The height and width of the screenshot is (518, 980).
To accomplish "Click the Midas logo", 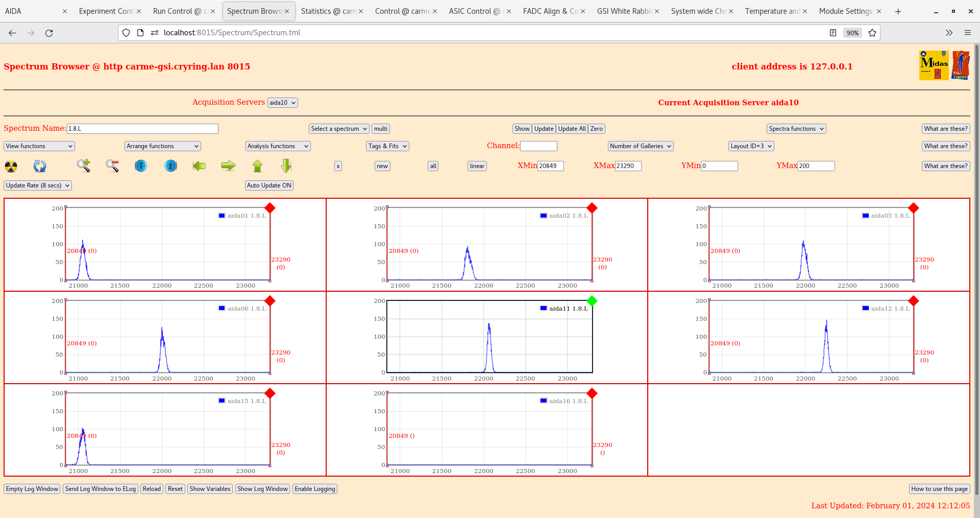I will [x=933, y=65].
